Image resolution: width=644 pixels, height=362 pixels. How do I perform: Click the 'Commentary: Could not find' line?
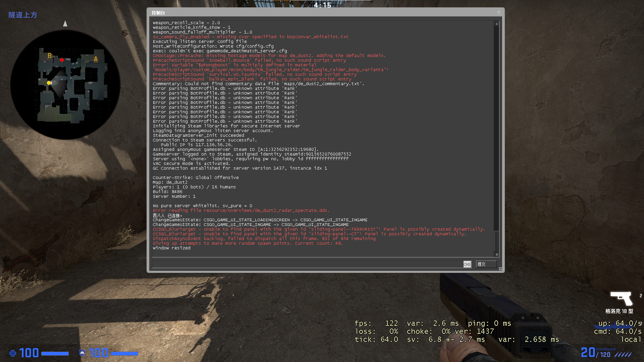(258, 84)
